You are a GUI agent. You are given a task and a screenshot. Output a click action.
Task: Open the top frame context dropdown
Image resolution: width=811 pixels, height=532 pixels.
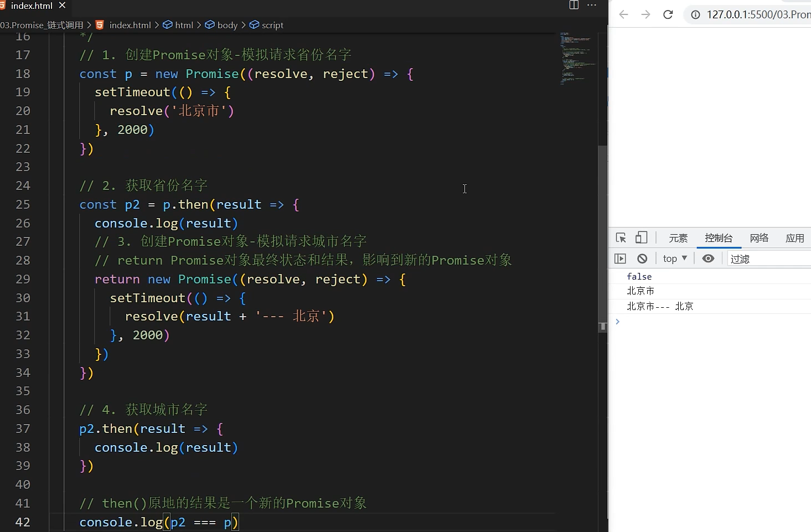pyautogui.click(x=674, y=258)
